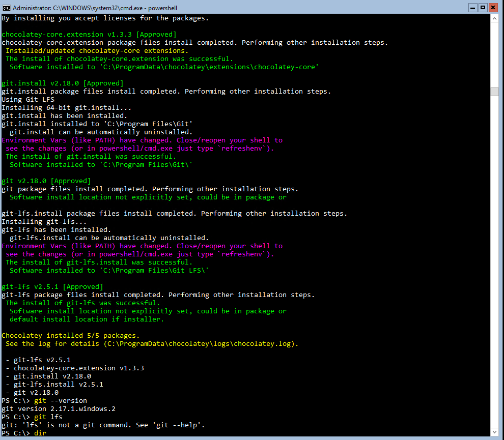Select the chocolatey.log file path text
Image resolution: width=504 pixels, height=440 pixels.
[x=199, y=343]
